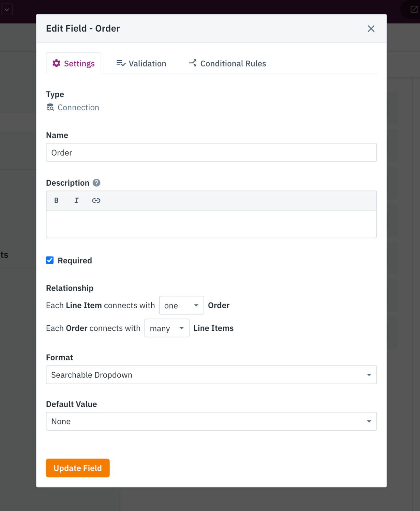
Task: Click the checklist icon beside Validation
Action: coord(121,63)
